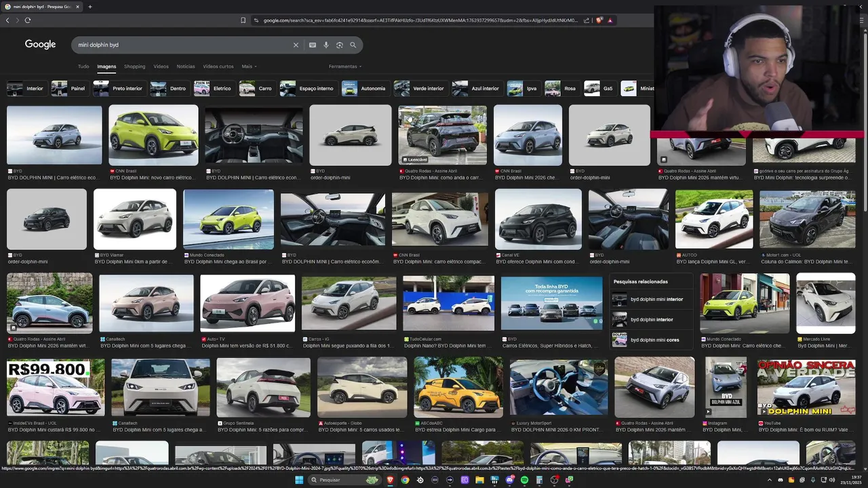
Task: Open a new browser tab
Action: tap(90, 7)
